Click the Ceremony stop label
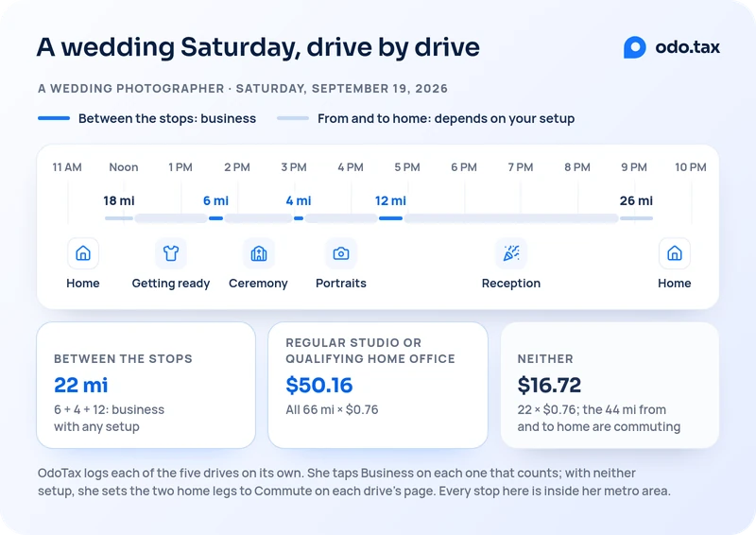The image size is (756, 535). [258, 284]
